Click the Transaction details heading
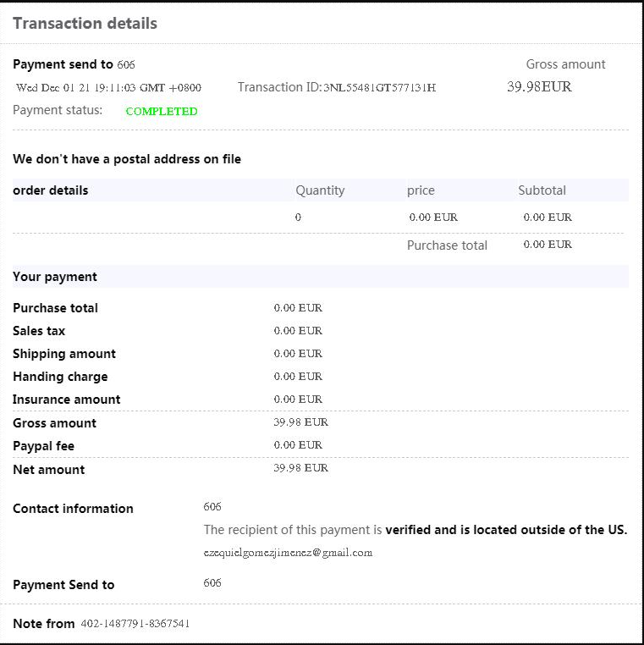This screenshot has width=644, height=645. tap(85, 24)
